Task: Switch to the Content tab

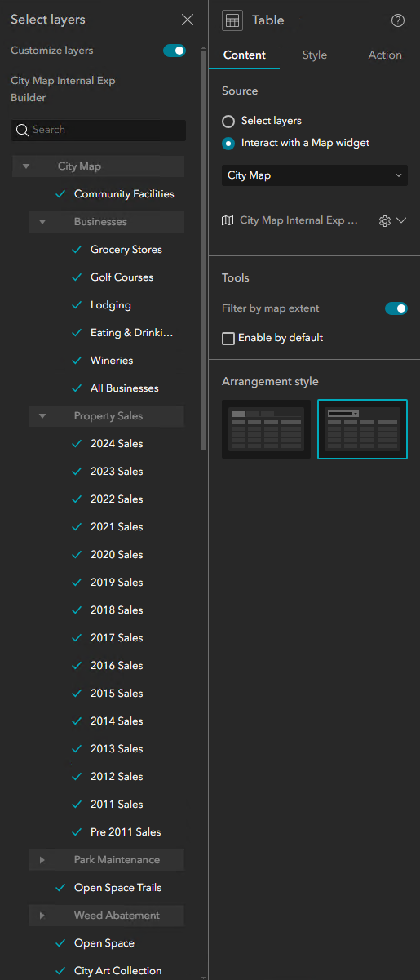Action: point(245,55)
